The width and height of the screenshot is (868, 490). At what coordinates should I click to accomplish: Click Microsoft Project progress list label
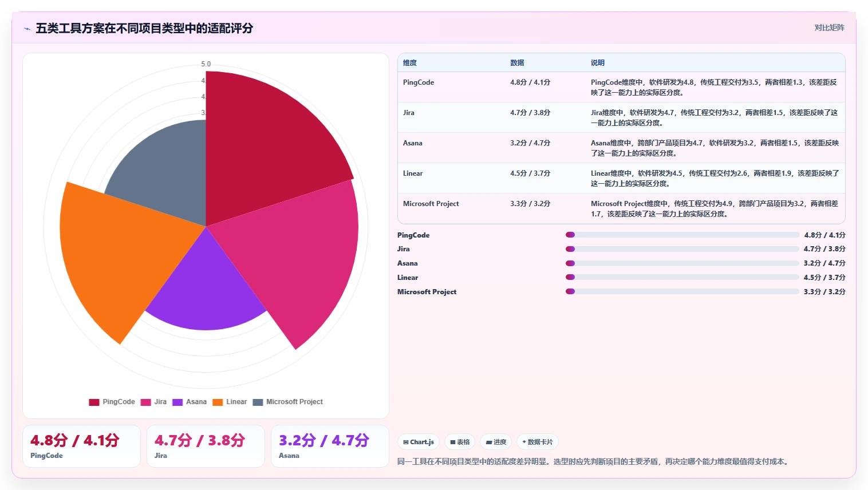tap(427, 292)
